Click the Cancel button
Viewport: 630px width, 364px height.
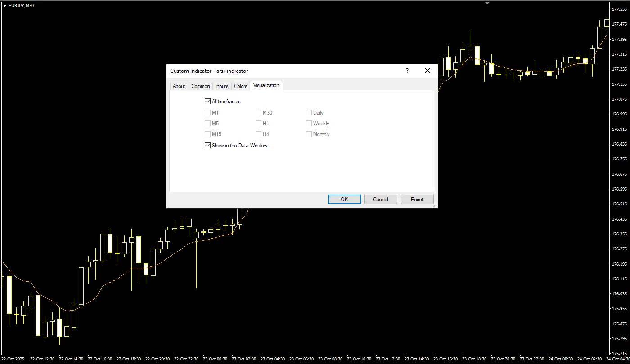click(381, 200)
